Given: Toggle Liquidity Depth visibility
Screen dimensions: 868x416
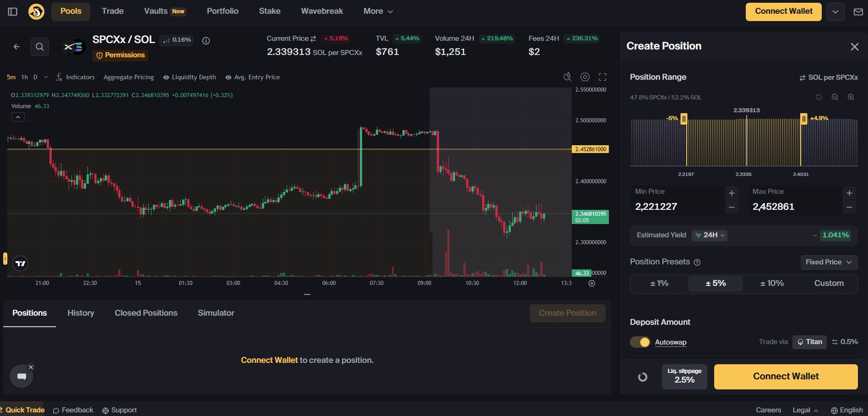Looking at the screenshot, I should pos(190,77).
